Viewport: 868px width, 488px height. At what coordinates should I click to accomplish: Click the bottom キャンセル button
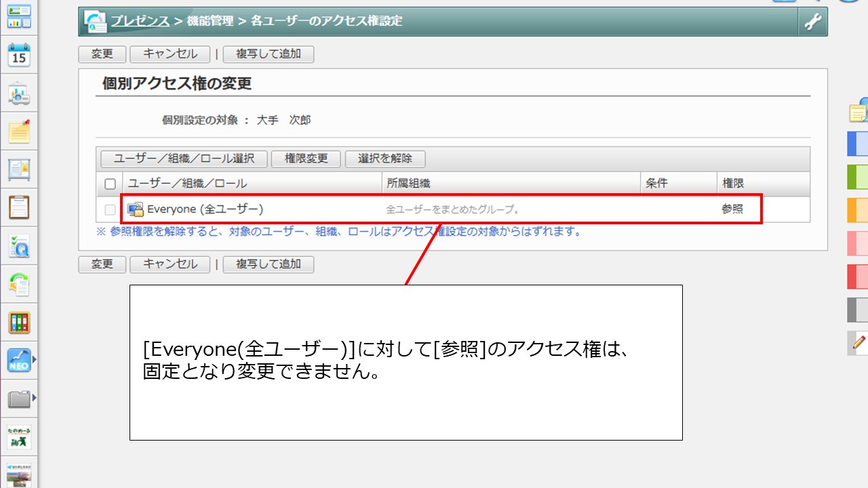(170, 264)
